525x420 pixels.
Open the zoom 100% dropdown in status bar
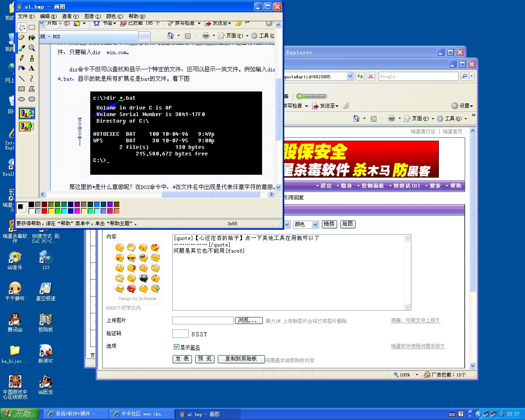click(x=417, y=374)
